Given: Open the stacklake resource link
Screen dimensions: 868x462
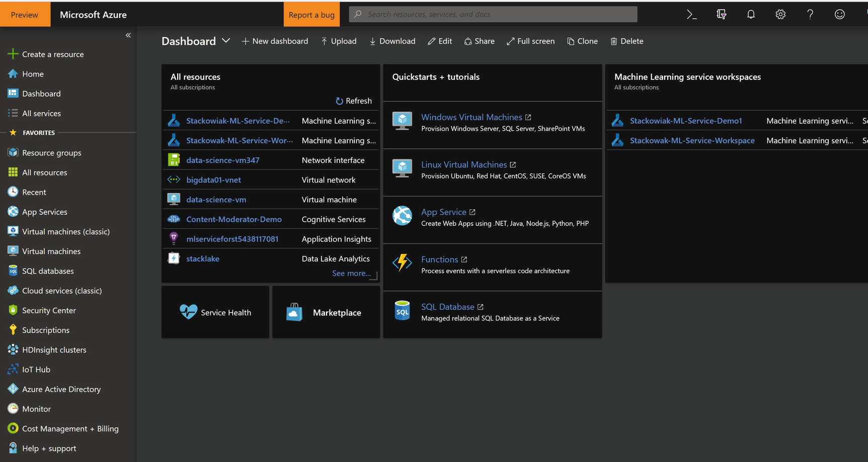Looking at the screenshot, I should point(203,259).
